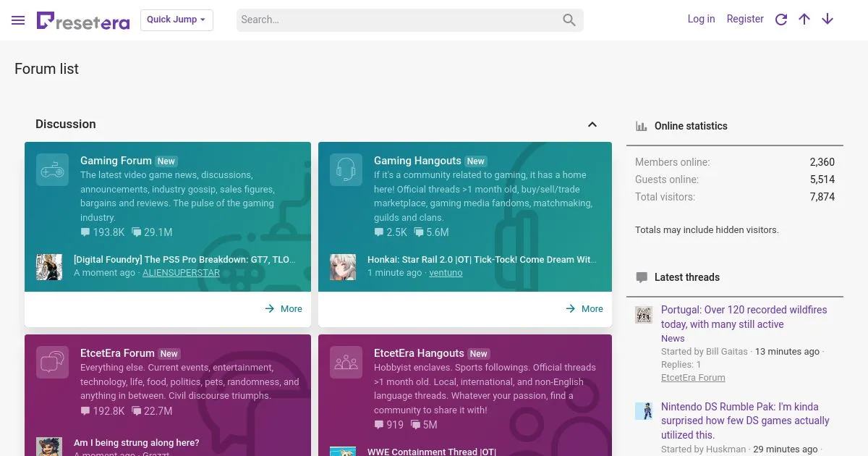Go to the ResetEra home logo
The image size is (868, 456).
tap(83, 21)
